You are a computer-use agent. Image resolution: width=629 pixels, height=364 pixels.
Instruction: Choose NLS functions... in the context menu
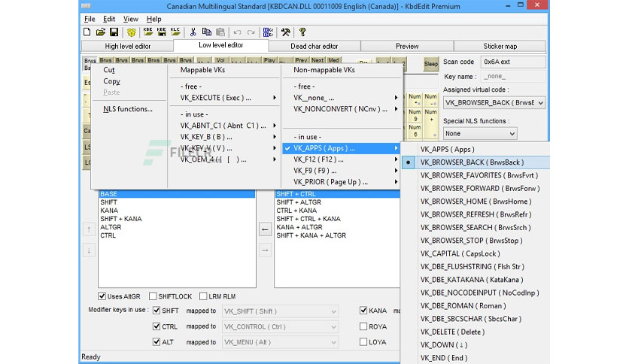pos(129,109)
